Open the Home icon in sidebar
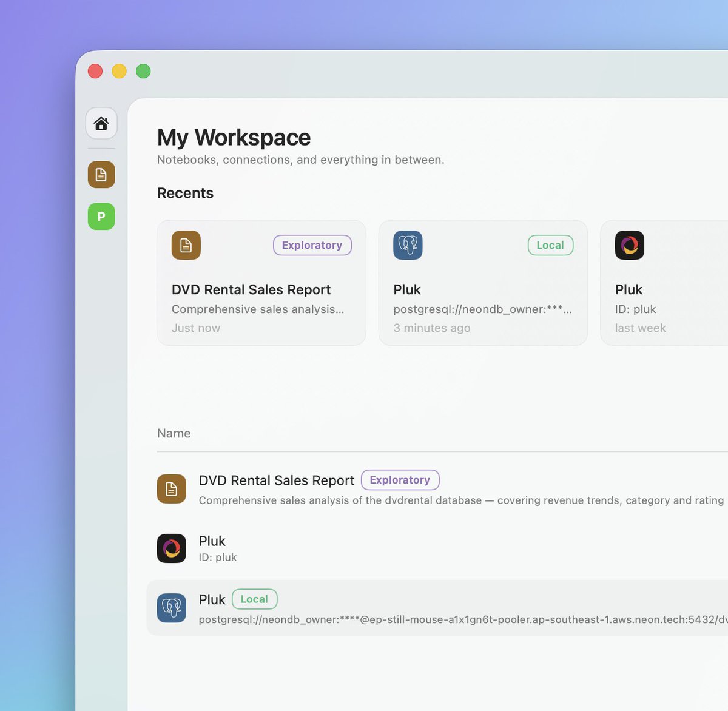Image resolution: width=728 pixels, height=711 pixels. [101, 123]
